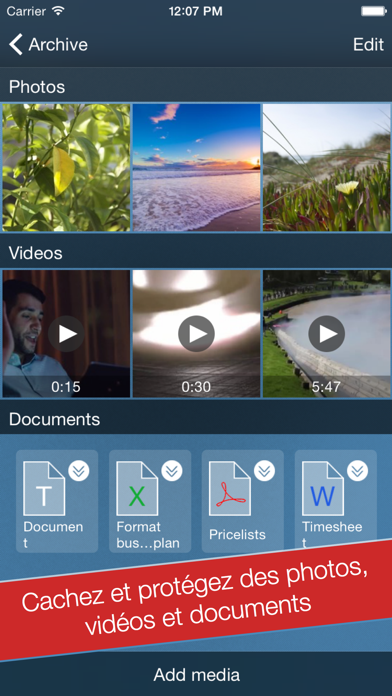The width and height of the screenshot is (392, 696).
Task: Tap the 12:07 PM clock
Action: click(x=196, y=11)
